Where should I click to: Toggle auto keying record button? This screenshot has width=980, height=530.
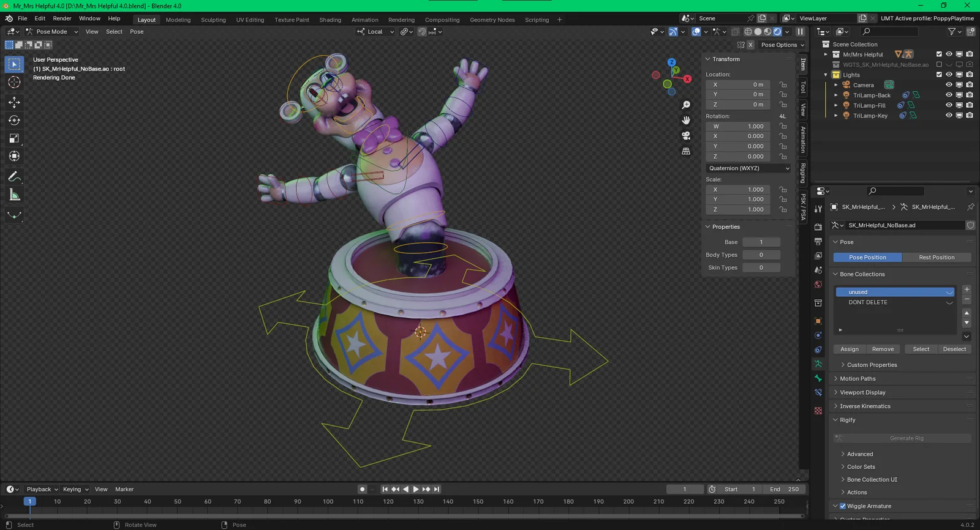[x=363, y=489]
